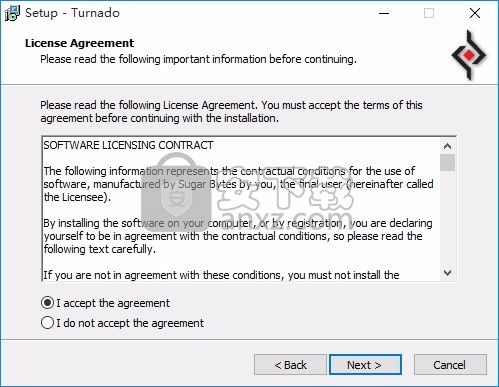
Task: Cancel the Turnado installation
Action: 450,365
